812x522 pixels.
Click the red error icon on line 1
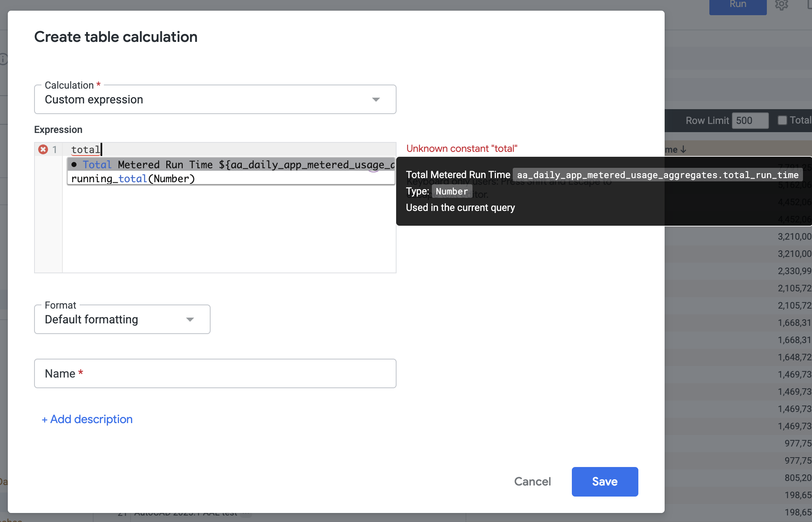point(43,149)
